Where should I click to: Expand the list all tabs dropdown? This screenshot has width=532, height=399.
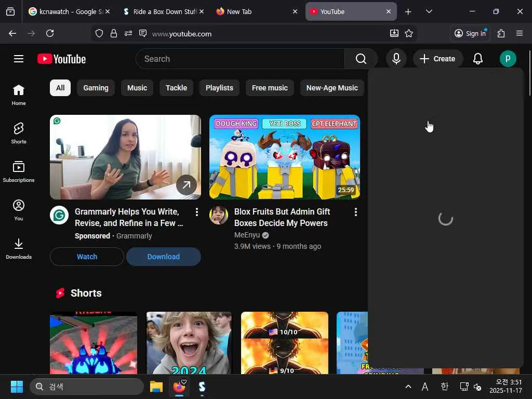429,11
